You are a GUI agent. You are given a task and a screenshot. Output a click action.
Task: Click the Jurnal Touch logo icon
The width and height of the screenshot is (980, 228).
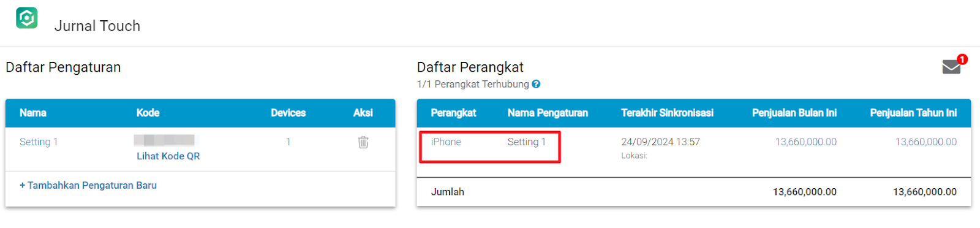click(x=27, y=18)
